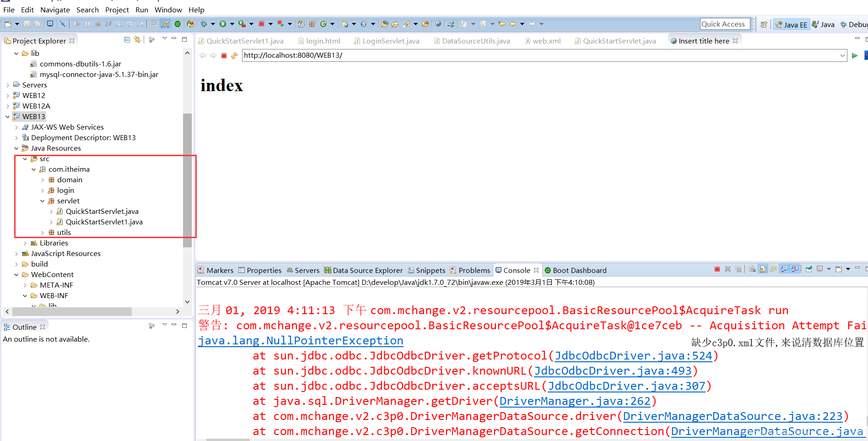Collapse the servlet package
This screenshot has height=441, width=868.
click(x=43, y=201)
